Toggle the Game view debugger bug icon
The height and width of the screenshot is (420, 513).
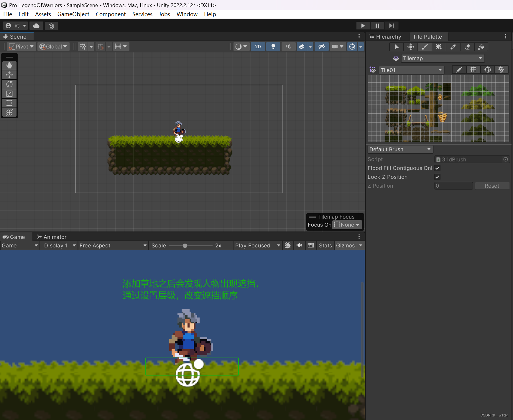[288, 245]
